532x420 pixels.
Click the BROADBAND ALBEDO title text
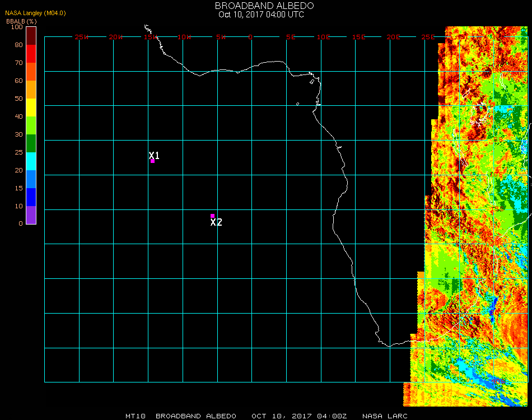pyautogui.click(x=264, y=6)
